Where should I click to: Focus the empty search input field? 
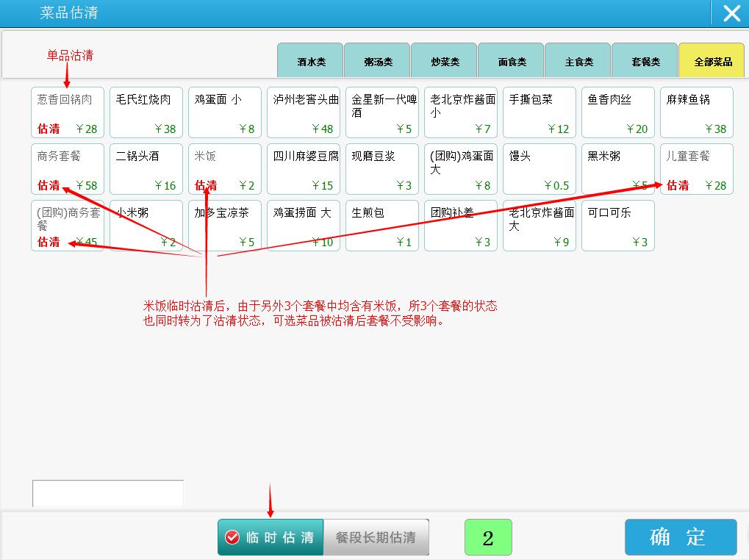pyautogui.click(x=108, y=493)
